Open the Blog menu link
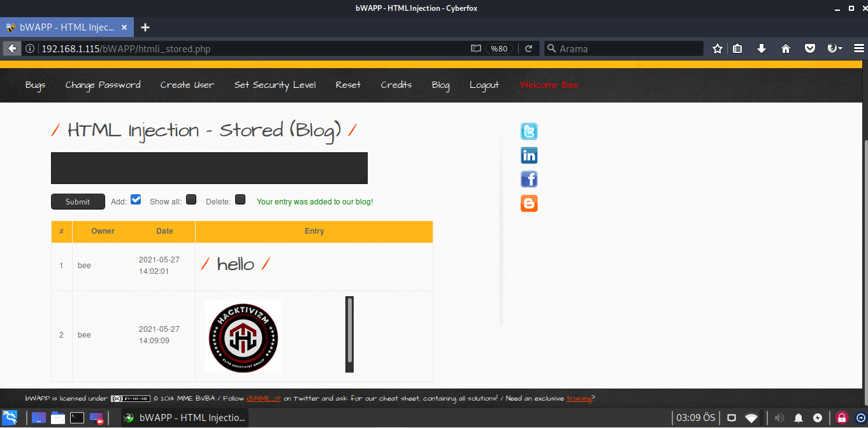 pyautogui.click(x=441, y=85)
